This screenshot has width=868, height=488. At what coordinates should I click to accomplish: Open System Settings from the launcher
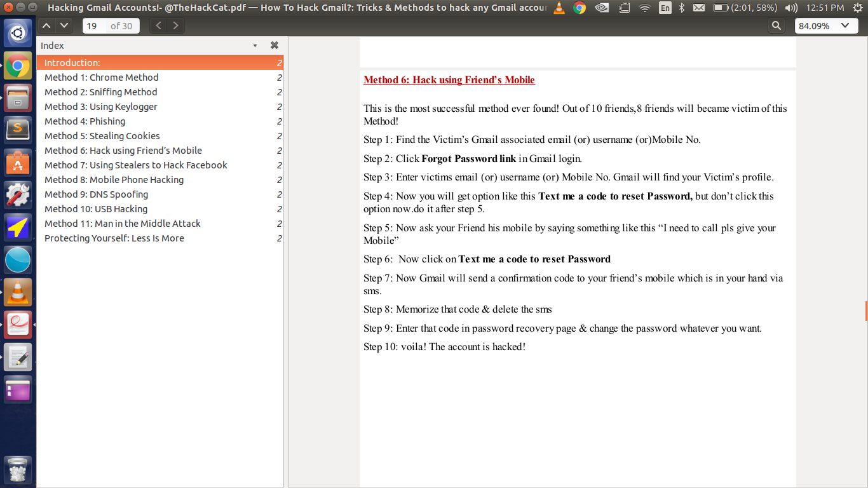18,195
